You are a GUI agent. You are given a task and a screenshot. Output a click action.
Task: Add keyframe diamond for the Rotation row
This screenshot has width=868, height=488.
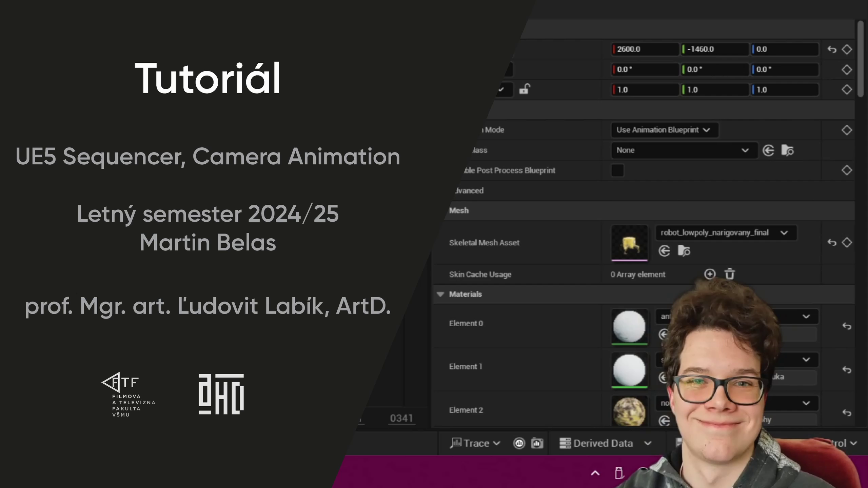point(847,70)
